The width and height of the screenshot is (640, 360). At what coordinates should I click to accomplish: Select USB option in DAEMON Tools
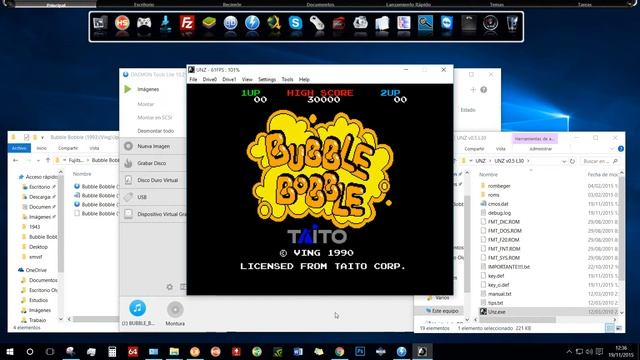click(x=142, y=197)
